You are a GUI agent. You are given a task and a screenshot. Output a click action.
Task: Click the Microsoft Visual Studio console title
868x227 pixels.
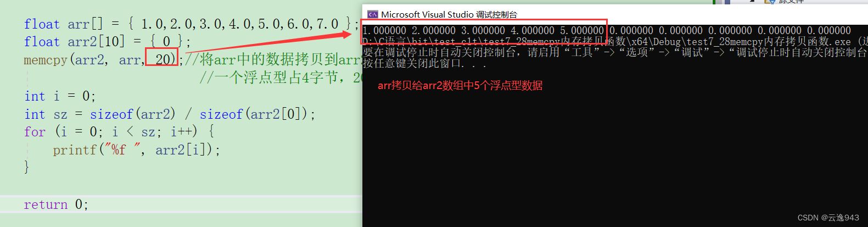click(449, 14)
